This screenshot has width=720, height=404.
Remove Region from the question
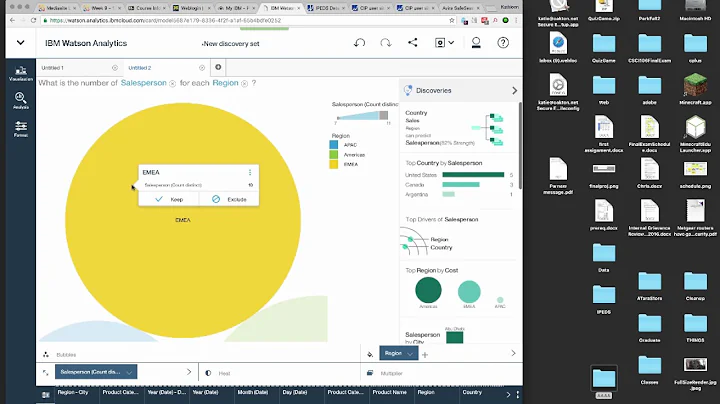tap(244, 84)
